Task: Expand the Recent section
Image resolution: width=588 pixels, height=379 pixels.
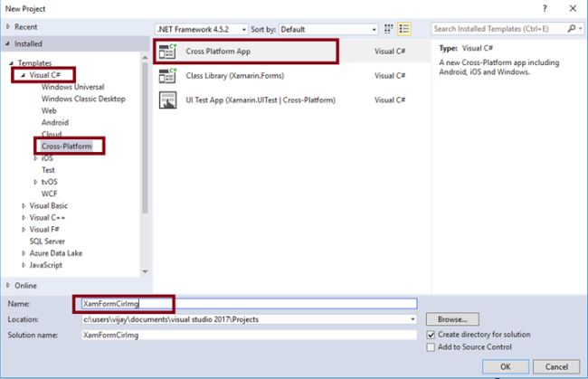Action: pos(8,26)
